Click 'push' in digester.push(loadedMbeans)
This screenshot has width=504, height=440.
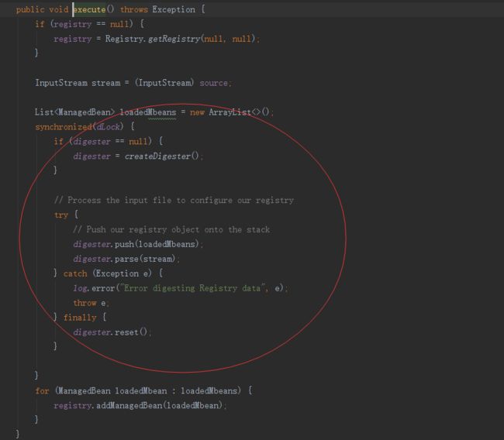point(124,244)
